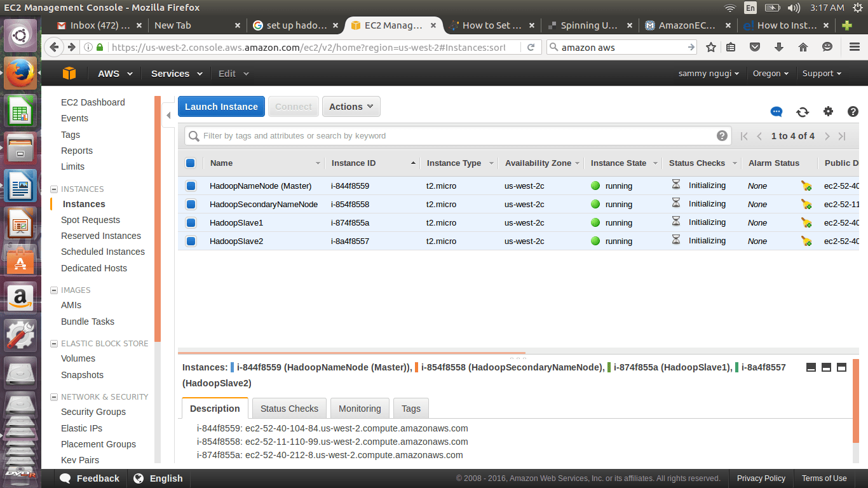Switch to the Status Checks tab
The image size is (868, 488).
pyautogui.click(x=289, y=408)
